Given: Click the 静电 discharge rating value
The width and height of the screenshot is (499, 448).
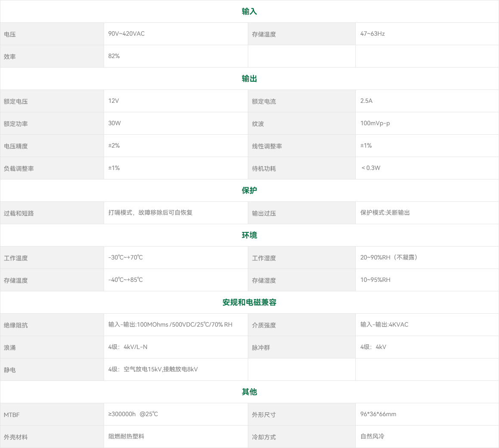Looking at the screenshot, I should 153,369.
